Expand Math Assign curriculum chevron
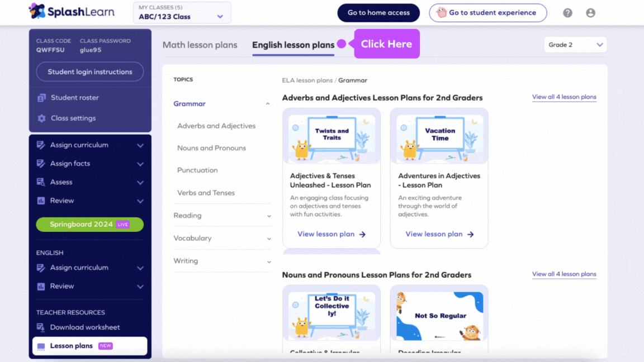644x362 pixels. pyautogui.click(x=140, y=145)
